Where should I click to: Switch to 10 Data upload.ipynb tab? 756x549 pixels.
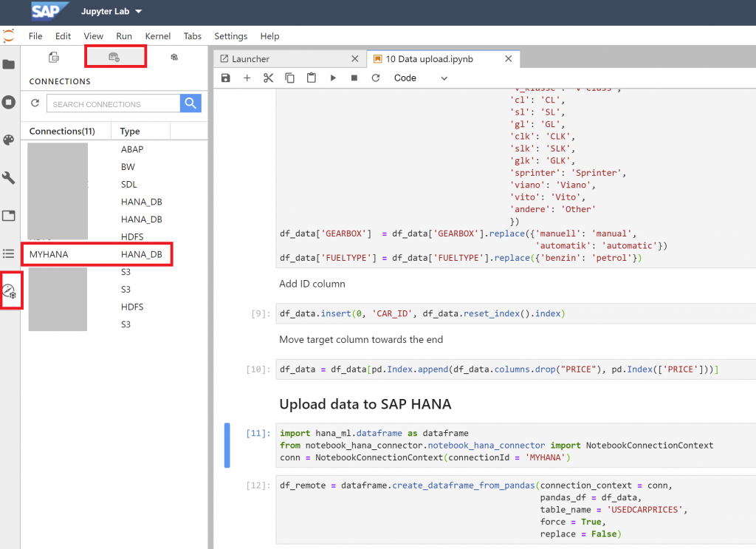443,59
